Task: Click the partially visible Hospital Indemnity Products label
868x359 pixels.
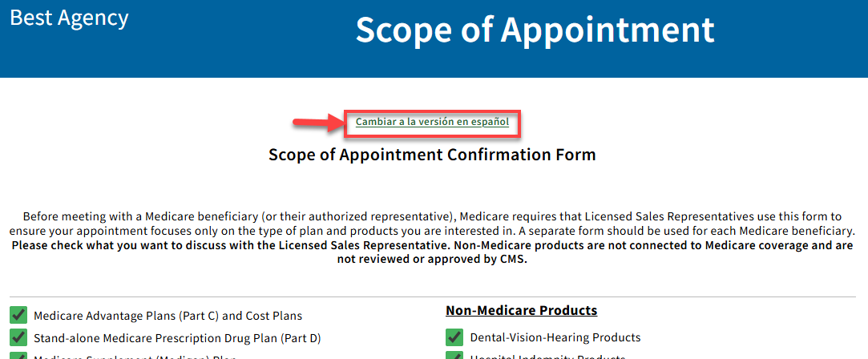Action: point(547,357)
